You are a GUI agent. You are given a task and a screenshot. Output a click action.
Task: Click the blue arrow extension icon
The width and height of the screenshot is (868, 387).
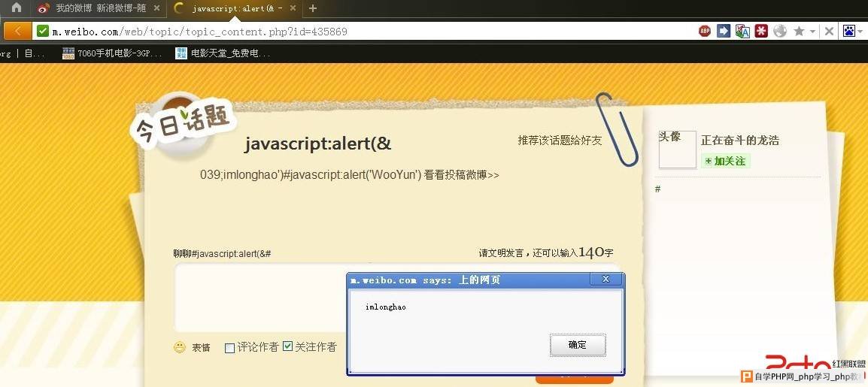point(724,31)
